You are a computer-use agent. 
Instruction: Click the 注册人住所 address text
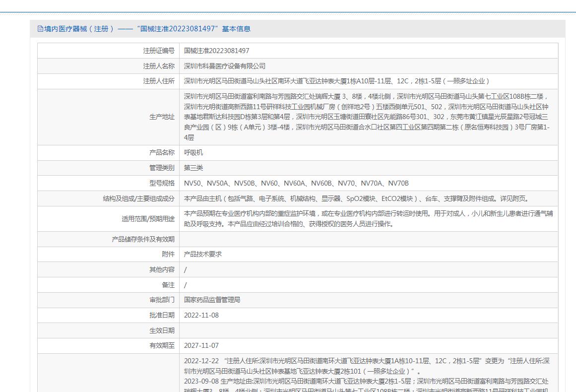pyautogui.click(x=336, y=81)
